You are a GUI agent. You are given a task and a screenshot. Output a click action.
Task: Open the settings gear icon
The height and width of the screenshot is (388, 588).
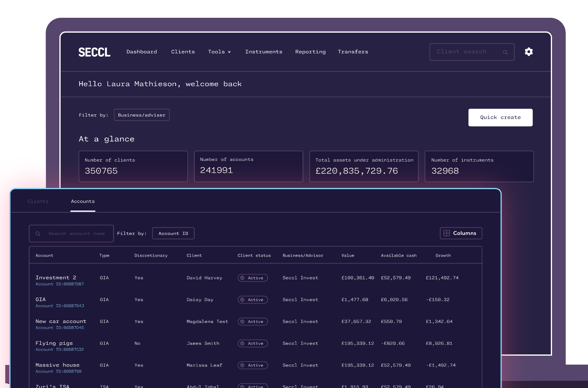pos(529,52)
